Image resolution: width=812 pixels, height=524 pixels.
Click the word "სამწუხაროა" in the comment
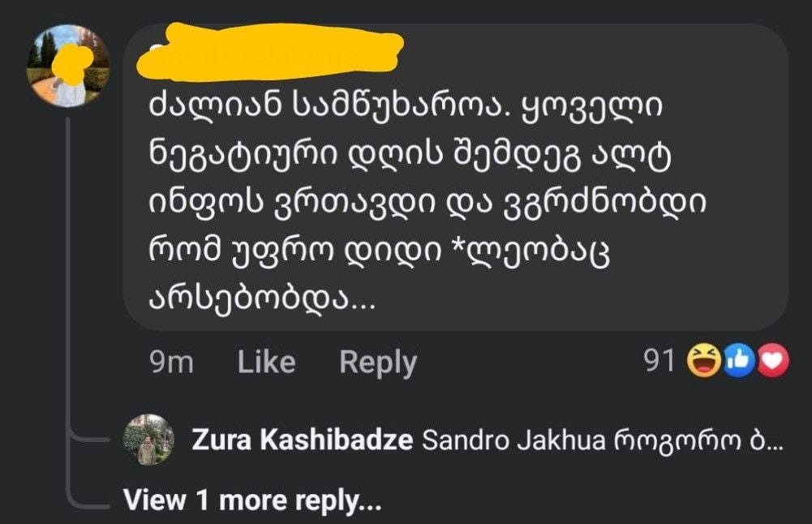tap(358, 108)
